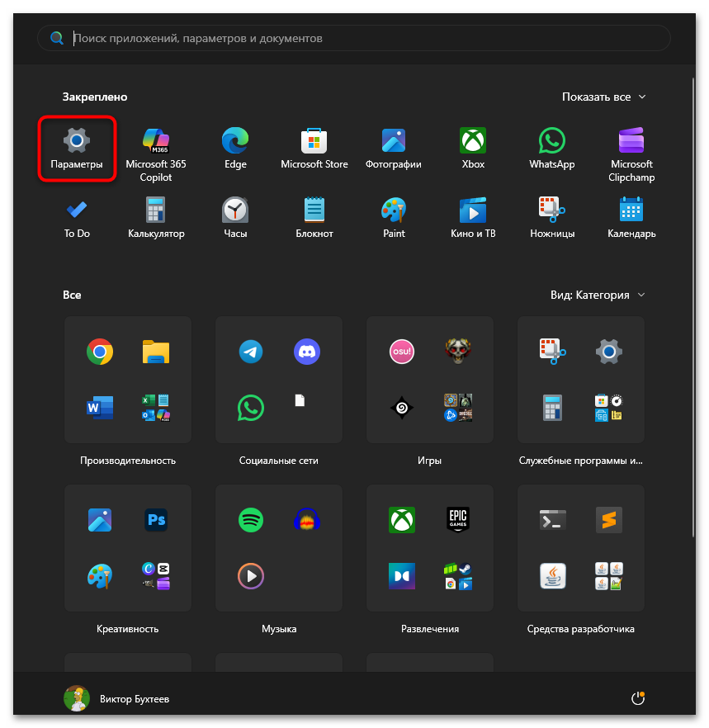Open Google Chrome in Производительность group
The image size is (709, 728).
pos(100,352)
